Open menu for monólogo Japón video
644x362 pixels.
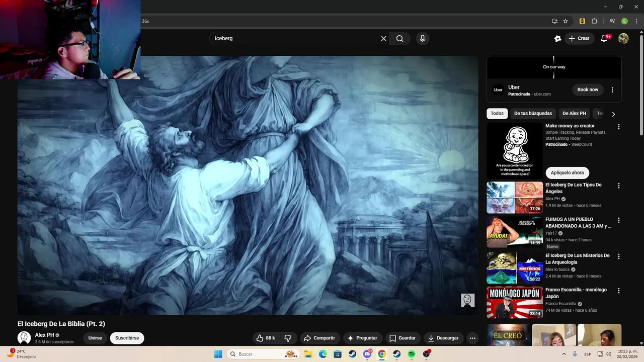[619, 291]
